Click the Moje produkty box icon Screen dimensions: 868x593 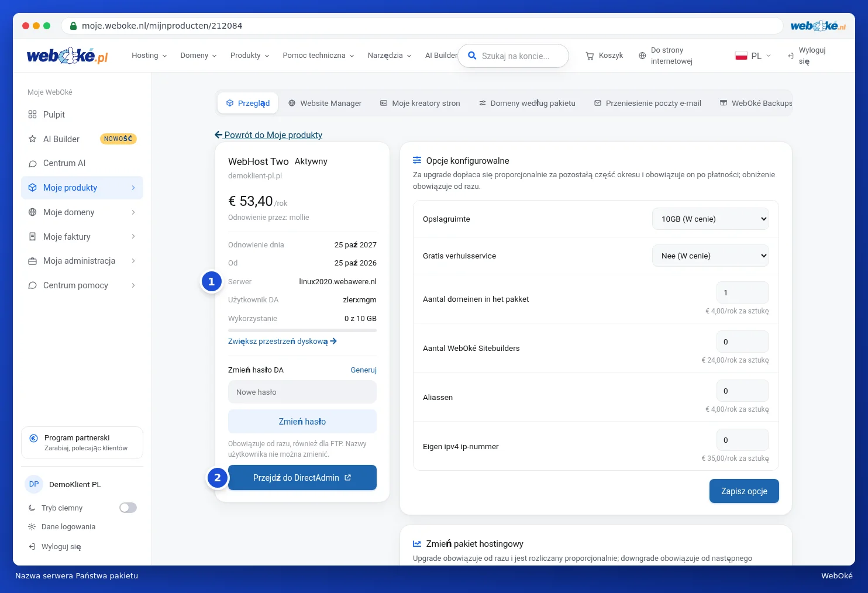tap(32, 188)
